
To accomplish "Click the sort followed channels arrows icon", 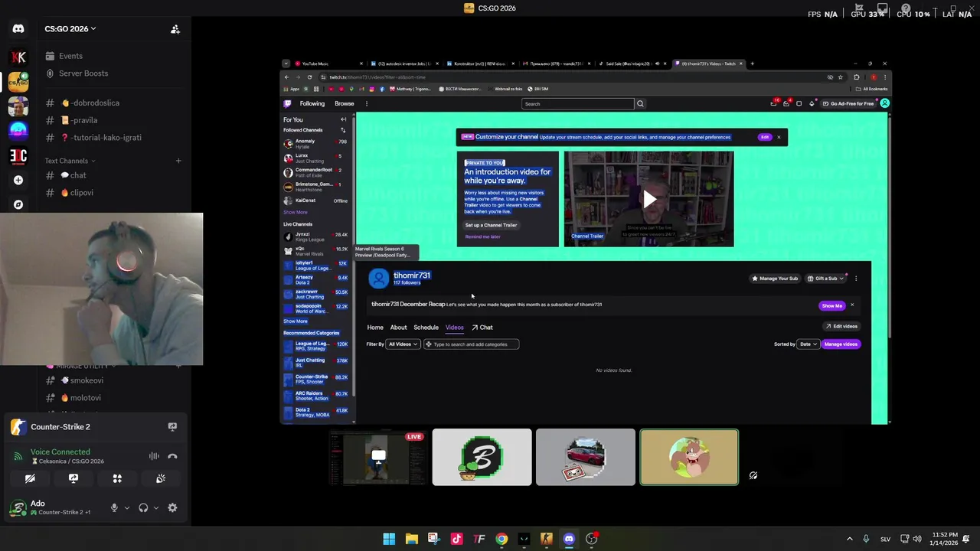I will [x=343, y=130].
